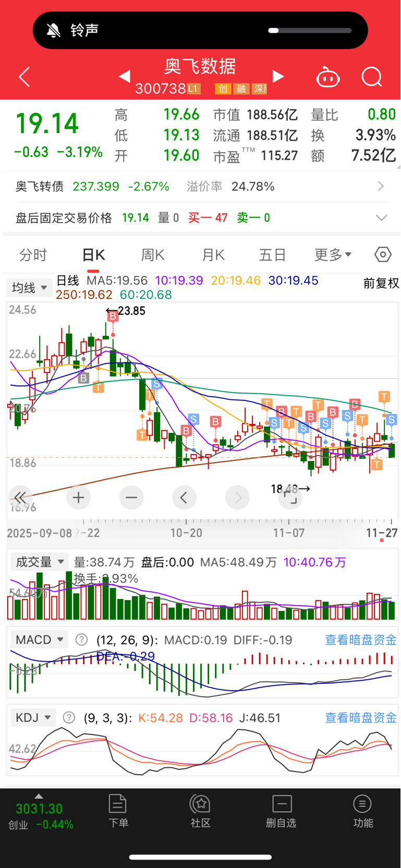
Task: Open chart settings hexagon icon
Action: click(383, 254)
